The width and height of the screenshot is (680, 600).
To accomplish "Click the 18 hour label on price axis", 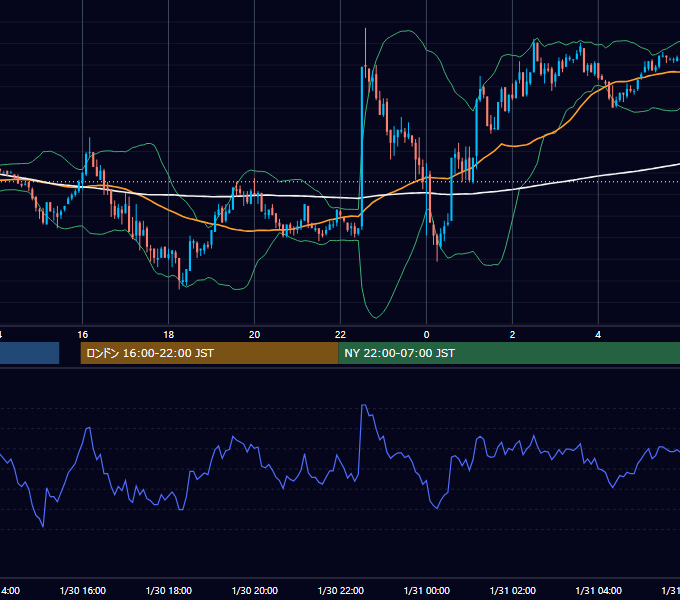I will (169, 335).
